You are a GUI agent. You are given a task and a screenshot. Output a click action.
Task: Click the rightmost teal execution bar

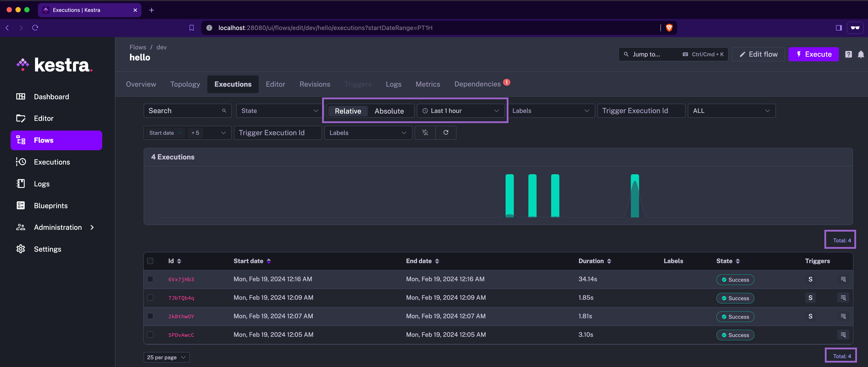click(634, 196)
